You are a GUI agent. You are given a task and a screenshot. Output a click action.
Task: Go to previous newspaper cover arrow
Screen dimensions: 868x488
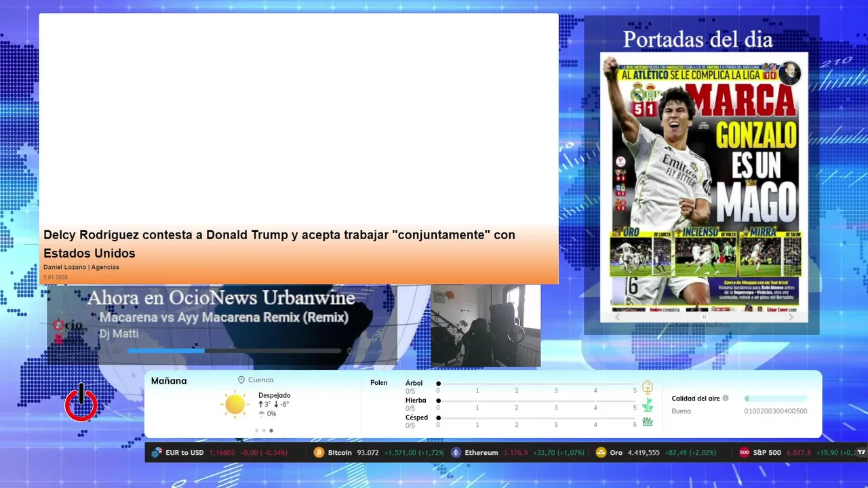pos(617,317)
